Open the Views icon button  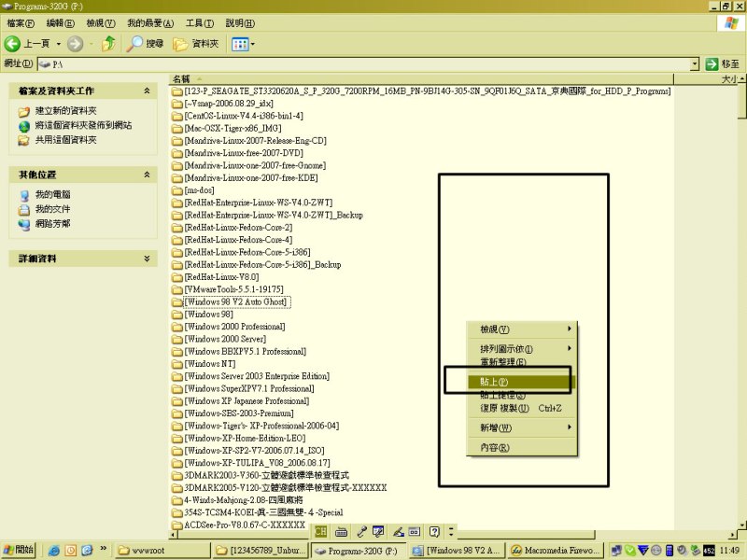coord(240,44)
